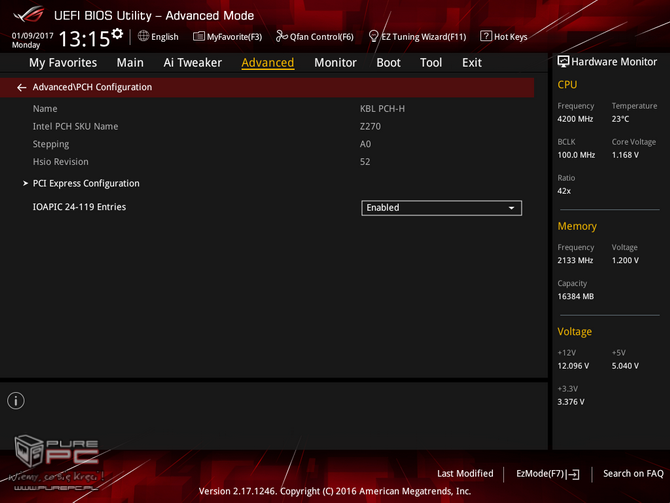Click the Last Modified button
The width and height of the screenshot is (670, 503).
(x=465, y=474)
